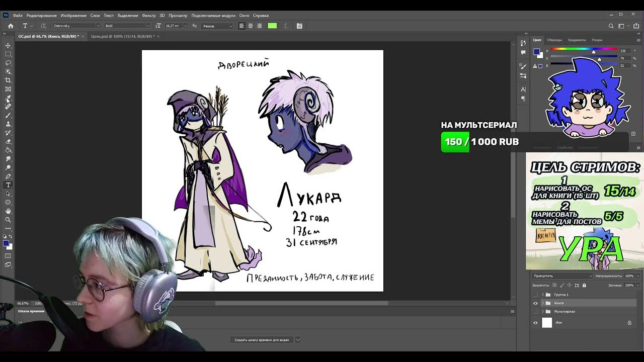Image resolution: width=644 pixels, height=362 pixels.
Task: Select the Pen tool
Action: [8, 176]
